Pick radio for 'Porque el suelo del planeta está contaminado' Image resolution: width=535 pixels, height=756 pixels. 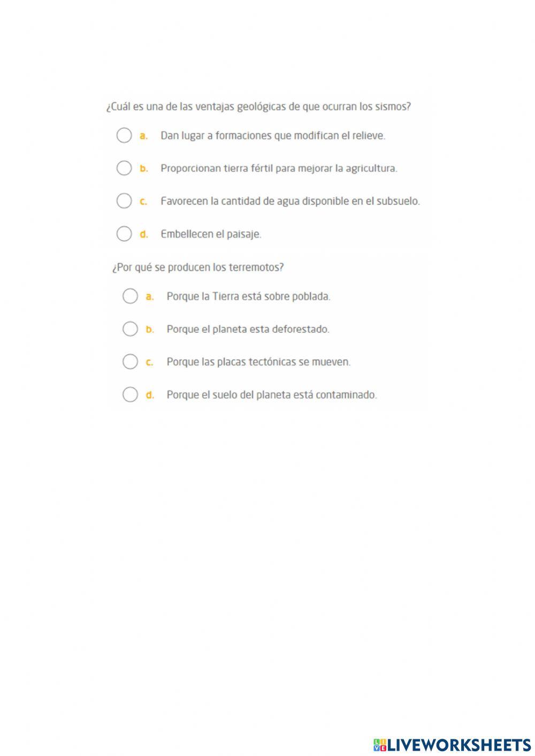(x=130, y=395)
